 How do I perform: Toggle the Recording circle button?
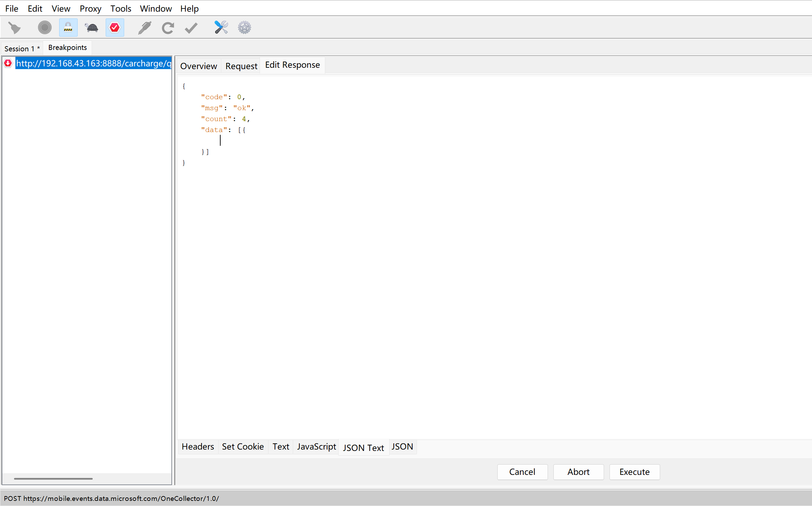(44, 28)
